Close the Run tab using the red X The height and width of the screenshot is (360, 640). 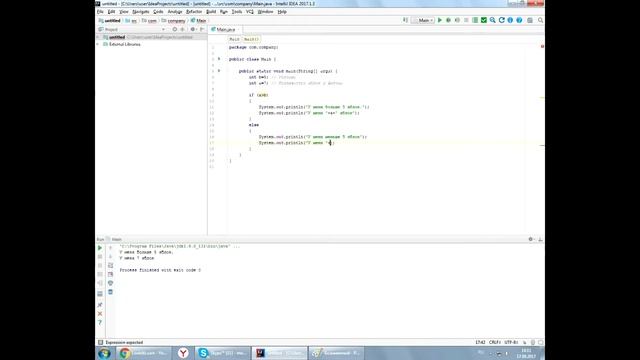(100, 314)
